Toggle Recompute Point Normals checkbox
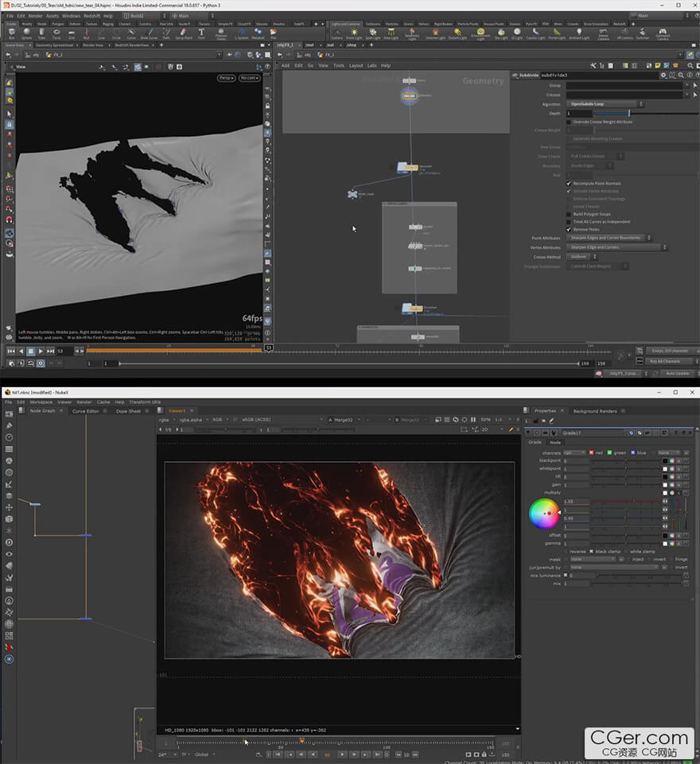Viewport: 700px width, 764px height. [x=569, y=184]
